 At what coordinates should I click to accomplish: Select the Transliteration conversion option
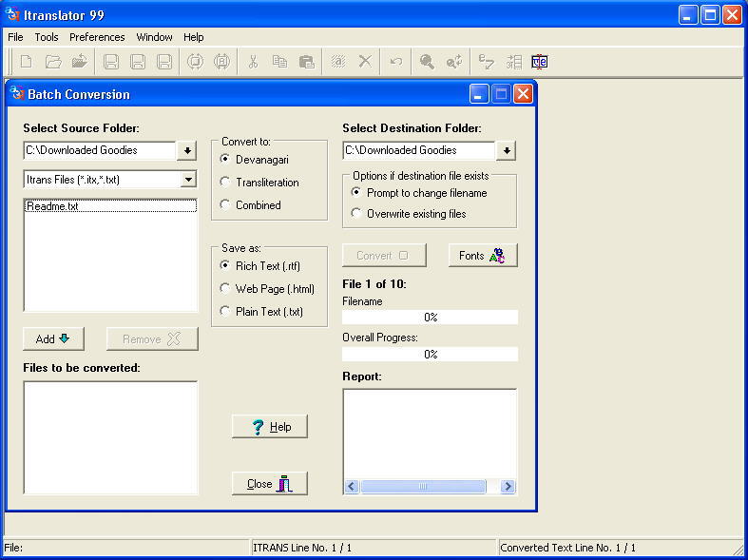point(259,183)
